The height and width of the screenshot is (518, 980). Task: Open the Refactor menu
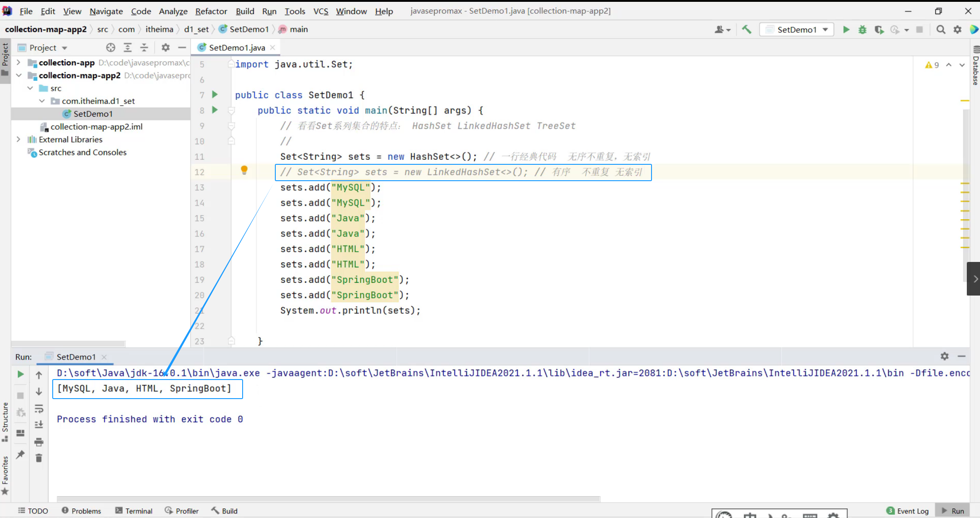coord(211,11)
